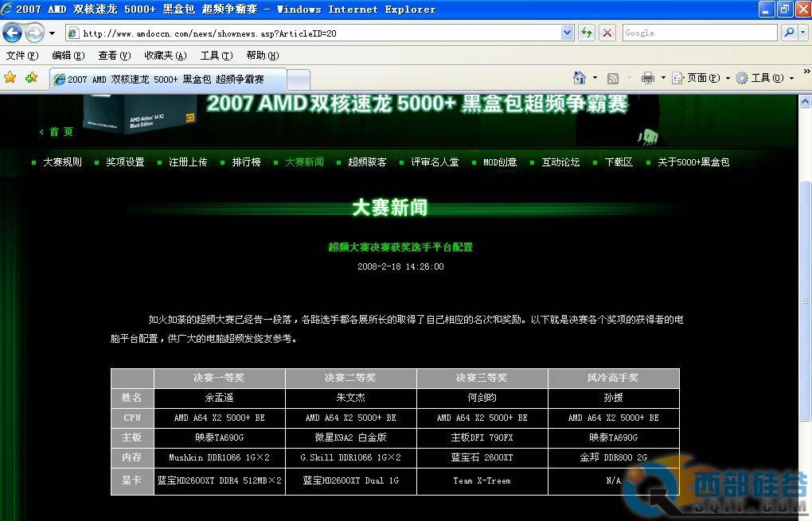Screen dimensions: 812x521
Task: Open a new blank tab
Action: click(299, 80)
